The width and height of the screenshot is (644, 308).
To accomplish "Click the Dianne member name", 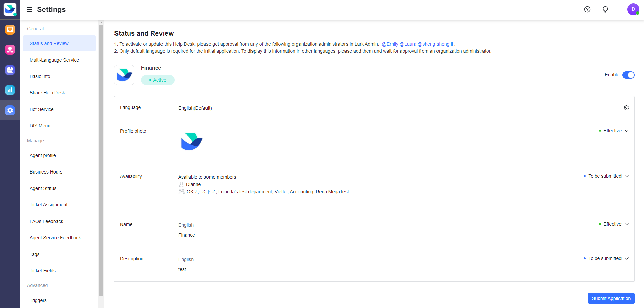I will point(193,184).
